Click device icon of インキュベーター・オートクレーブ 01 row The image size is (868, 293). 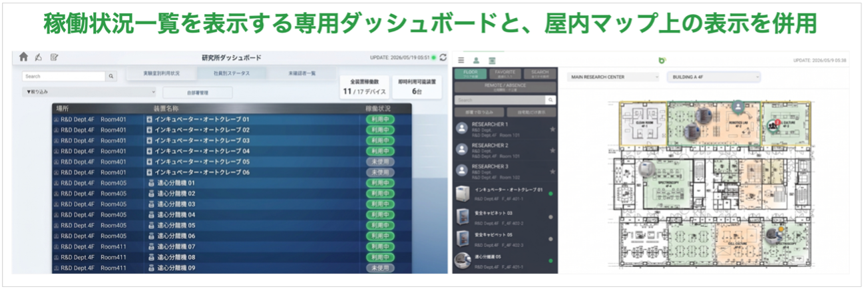(150, 119)
